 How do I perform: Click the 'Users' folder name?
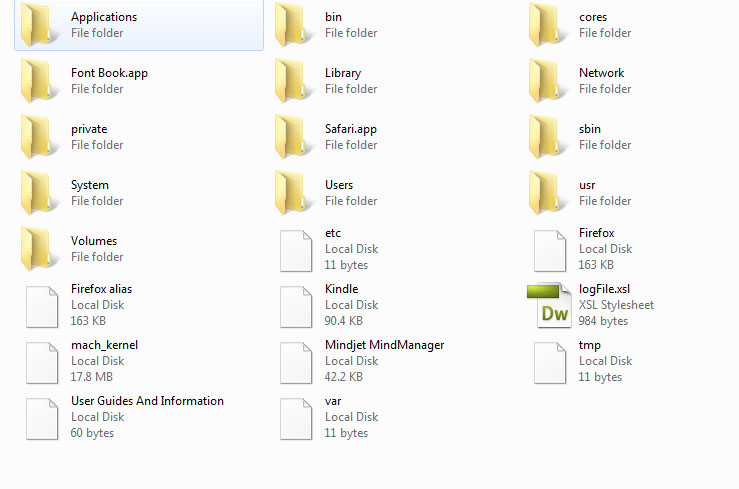pyautogui.click(x=339, y=185)
